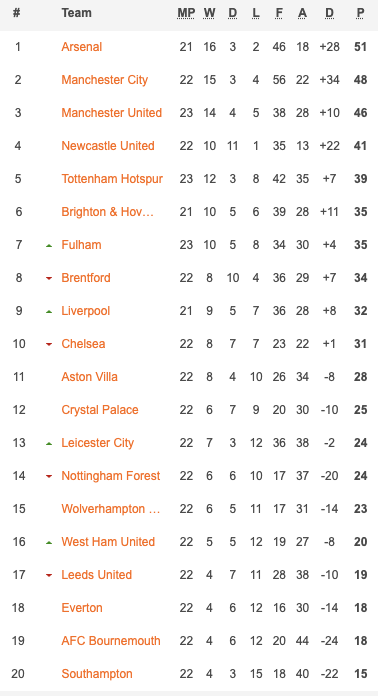Click red down arrow beside Leeds United
Screen dimensions: 378x696
coord(49,575)
